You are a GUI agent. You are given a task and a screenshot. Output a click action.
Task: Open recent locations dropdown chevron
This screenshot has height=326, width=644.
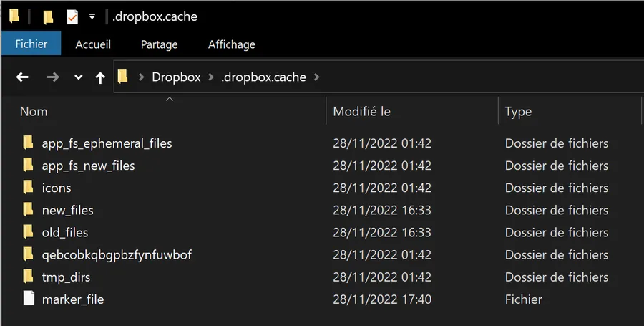(x=79, y=77)
